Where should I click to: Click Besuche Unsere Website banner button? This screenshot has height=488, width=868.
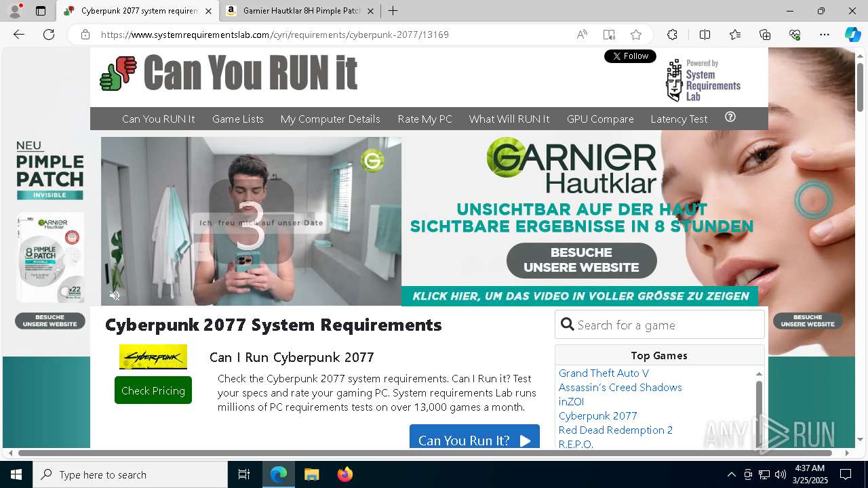(x=581, y=260)
